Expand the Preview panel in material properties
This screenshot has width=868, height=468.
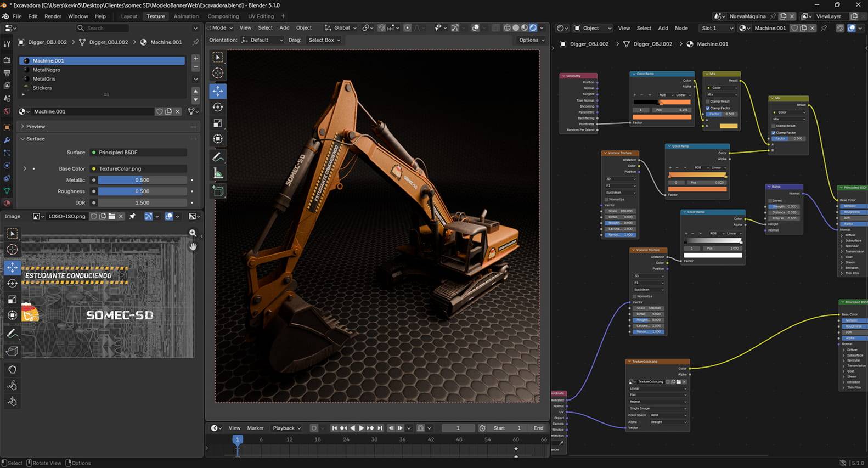click(x=36, y=127)
